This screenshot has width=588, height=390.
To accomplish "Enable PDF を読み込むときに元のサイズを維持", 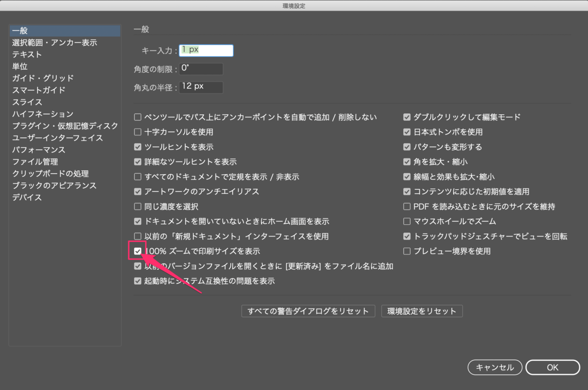I will click(407, 207).
